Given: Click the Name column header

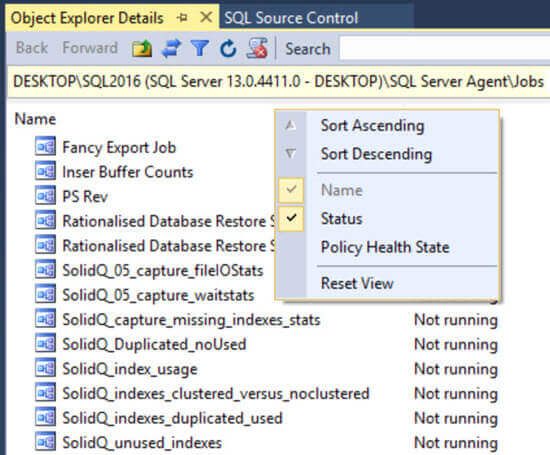Looking at the screenshot, I should click(x=35, y=119).
